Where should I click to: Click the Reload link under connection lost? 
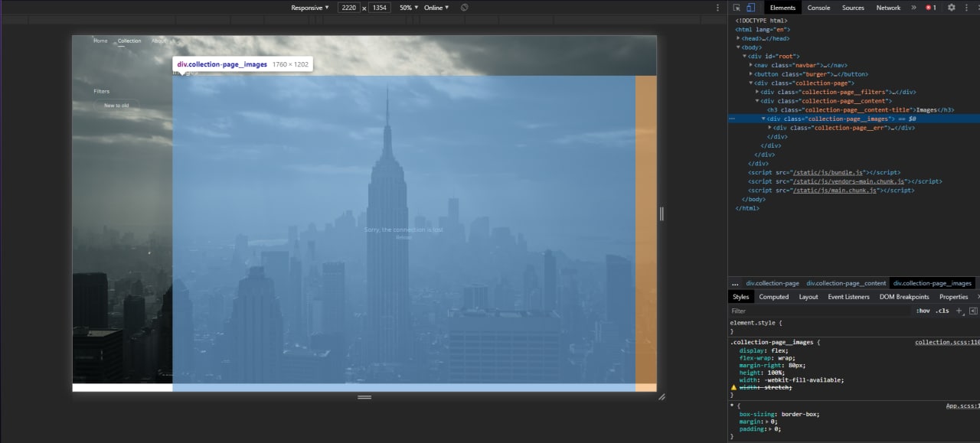[403, 237]
